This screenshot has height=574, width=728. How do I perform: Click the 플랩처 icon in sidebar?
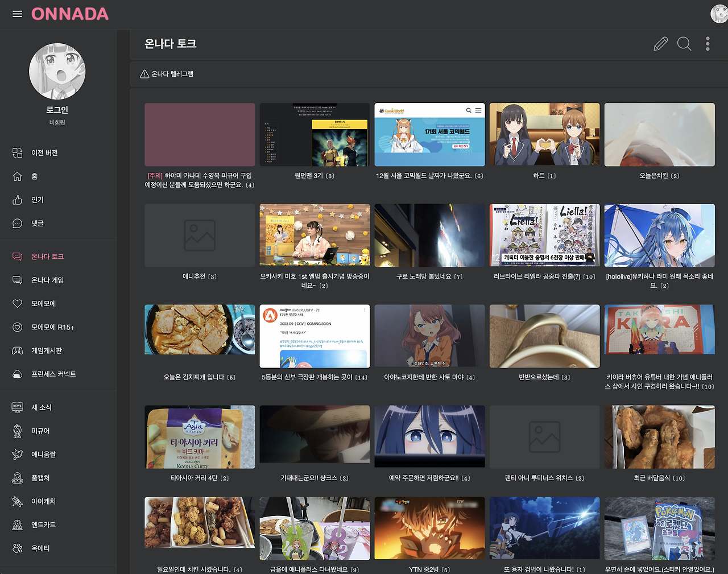coord(18,478)
